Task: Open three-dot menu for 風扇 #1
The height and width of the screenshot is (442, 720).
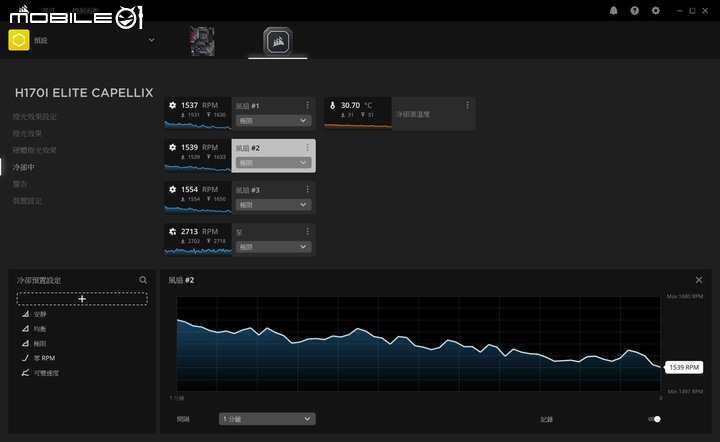Action: (x=307, y=105)
